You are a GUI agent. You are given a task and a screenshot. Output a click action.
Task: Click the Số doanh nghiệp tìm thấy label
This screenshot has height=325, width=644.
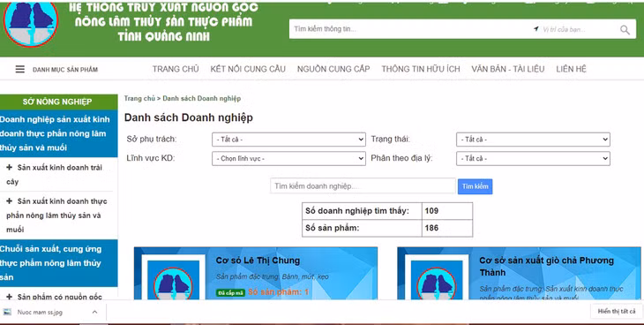357,211
